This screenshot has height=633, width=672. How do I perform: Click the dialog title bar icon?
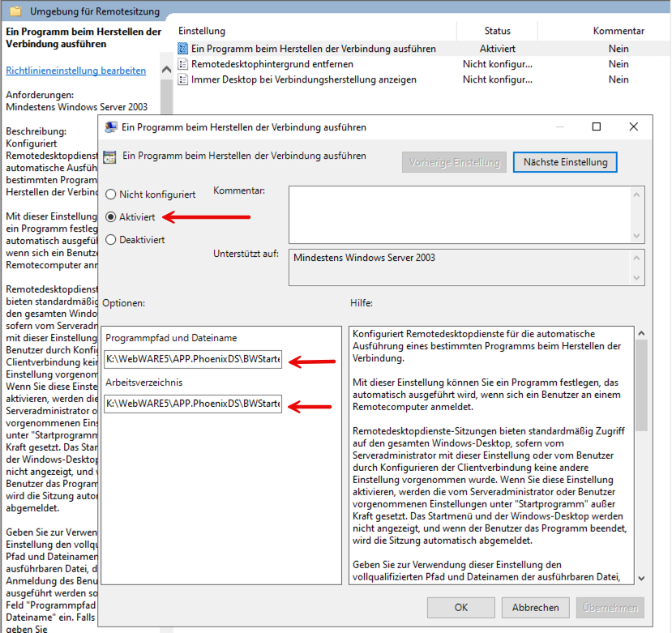tap(110, 127)
